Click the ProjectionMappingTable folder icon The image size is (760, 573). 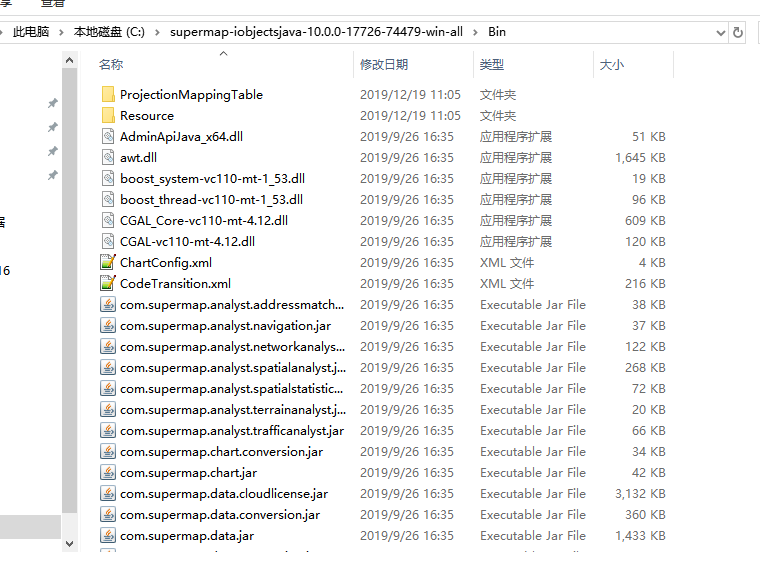tap(108, 94)
